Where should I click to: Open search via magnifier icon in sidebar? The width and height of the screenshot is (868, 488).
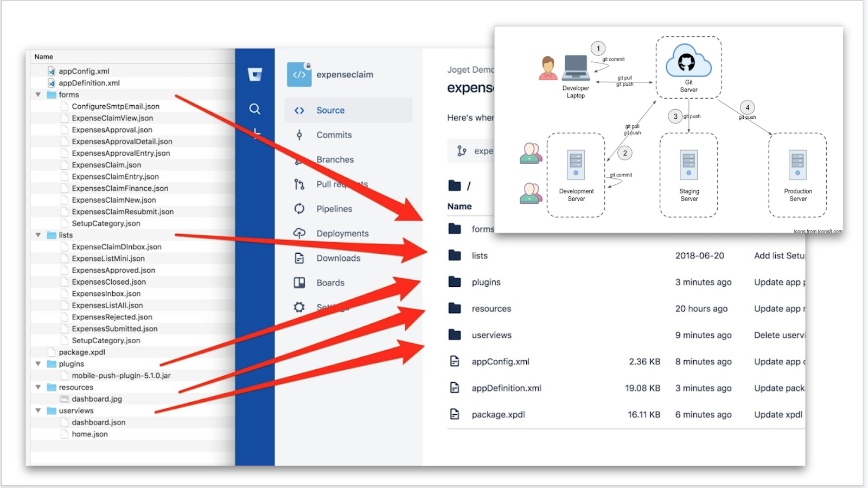click(254, 109)
